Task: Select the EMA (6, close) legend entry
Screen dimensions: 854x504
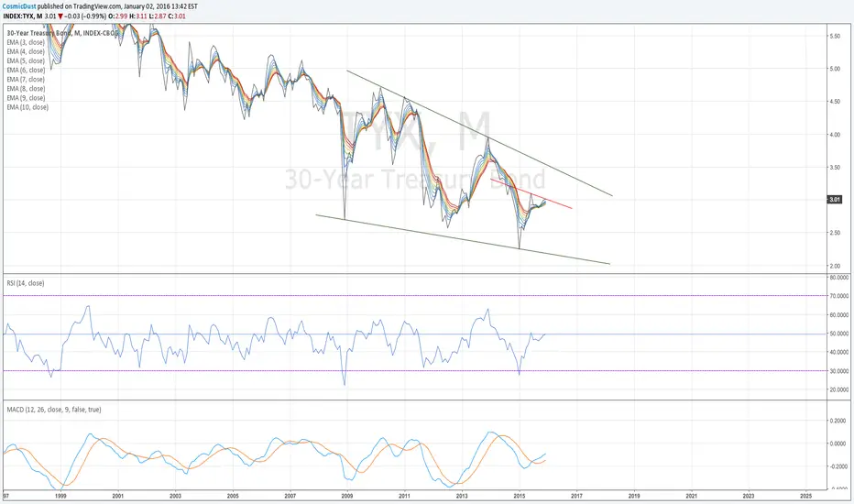Action: [x=26, y=71]
